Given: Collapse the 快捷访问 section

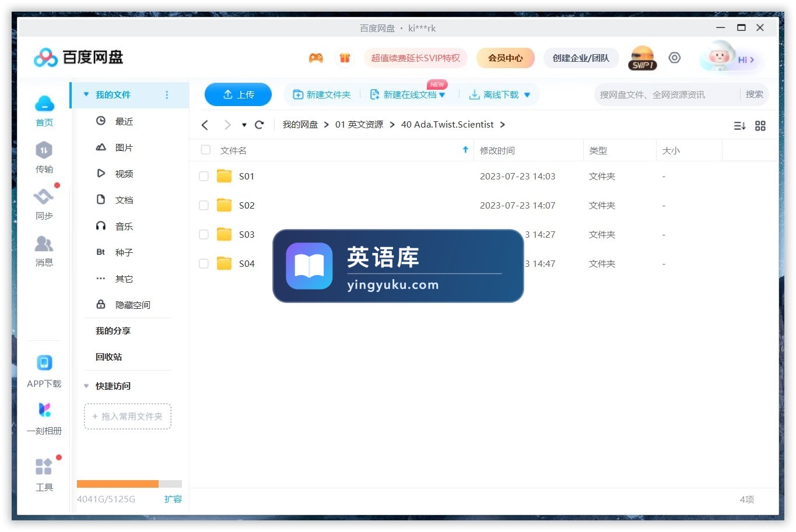Looking at the screenshot, I should 86,386.
